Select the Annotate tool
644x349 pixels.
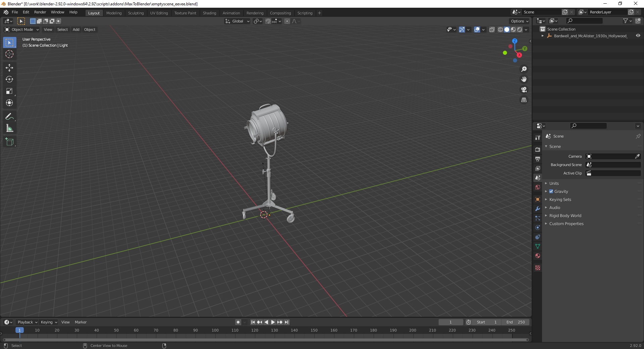9,117
